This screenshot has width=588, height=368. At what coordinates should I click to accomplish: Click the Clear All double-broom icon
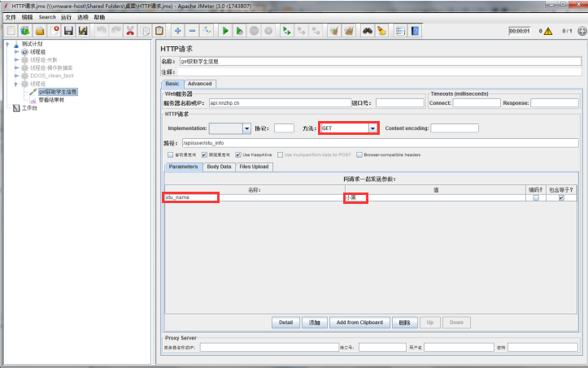coord(349,31)
